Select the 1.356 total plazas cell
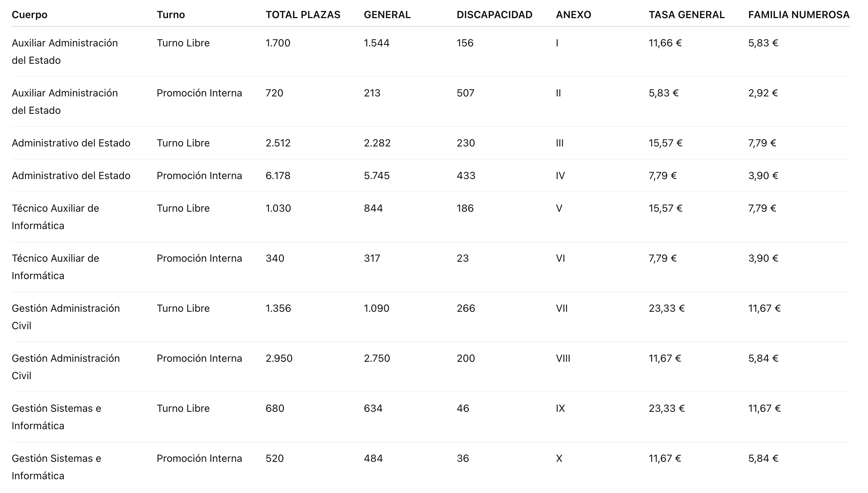 point(278,308)
